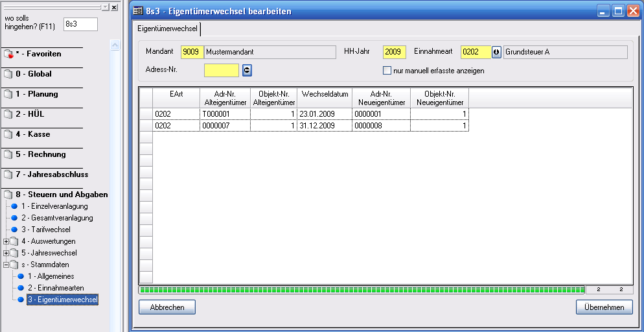Screen dimensions: 644x332
Task: Click the green progress bar
Action: (362, 290)
